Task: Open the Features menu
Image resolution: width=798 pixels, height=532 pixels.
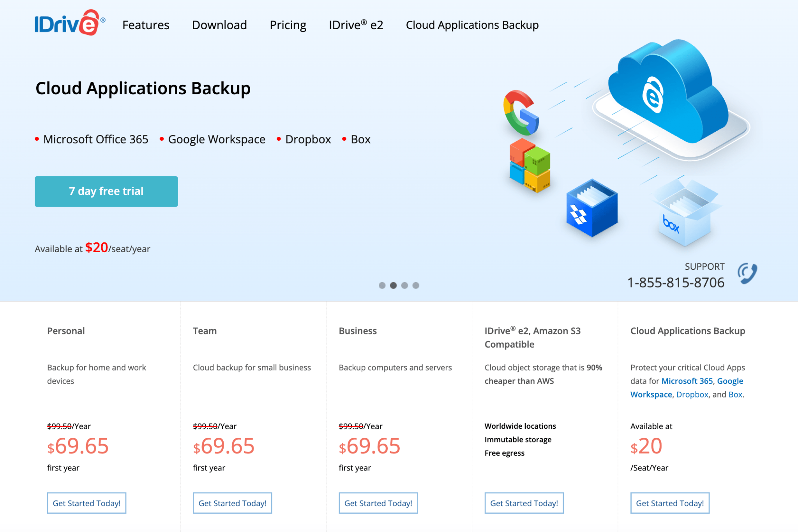Action: tap(146, 25)
